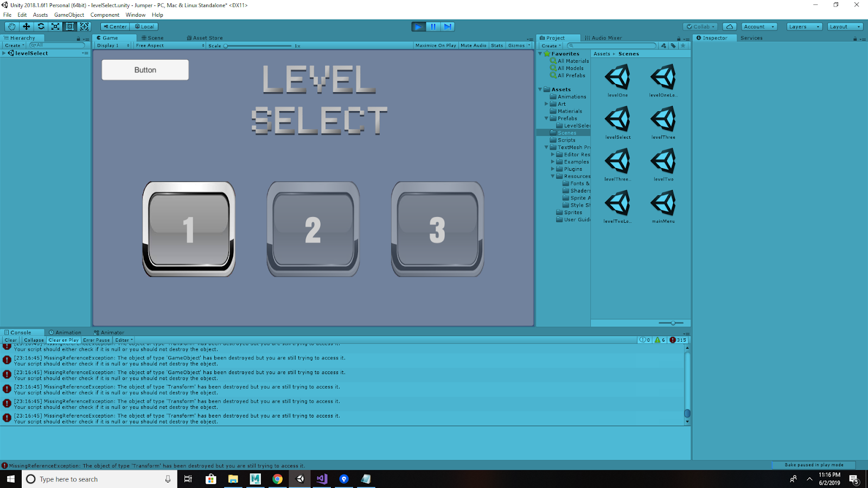Open the Gizmos dropdown
The height and width of the screenshot is (488, 868).
pos(519,46)
